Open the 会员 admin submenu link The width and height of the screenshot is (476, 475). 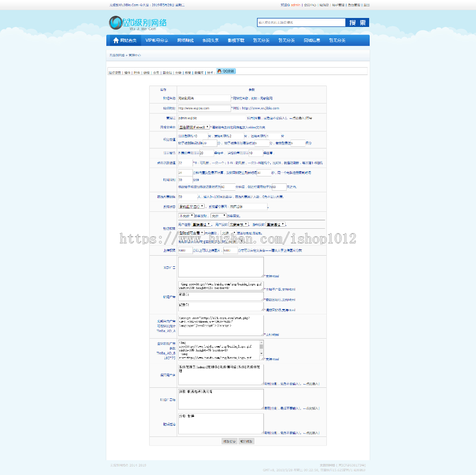(156, 73)
